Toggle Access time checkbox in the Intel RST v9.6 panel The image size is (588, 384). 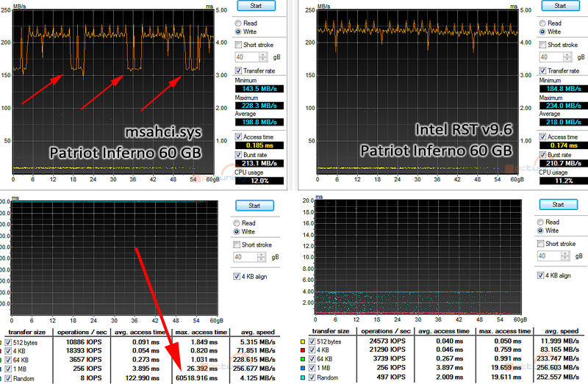click(542, 137)
